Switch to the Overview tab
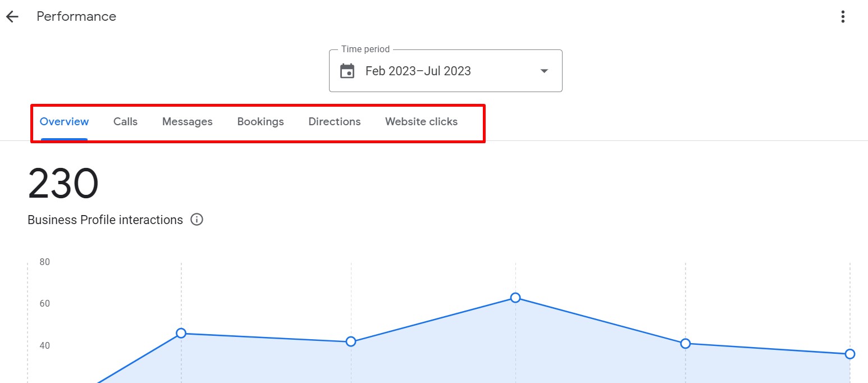The height and width of the screenshot is (383, 868). click(x=64, y=122)
